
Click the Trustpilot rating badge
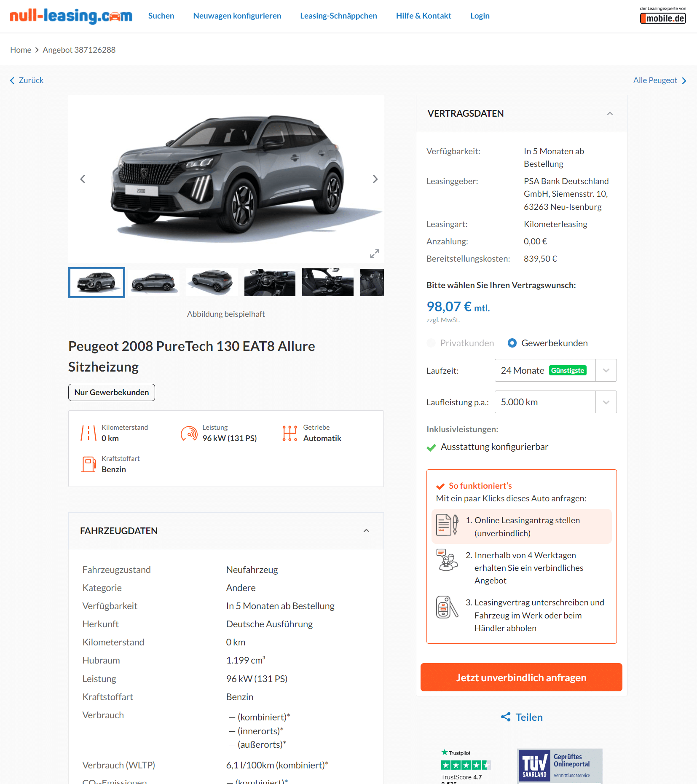(x=466, y=765)
